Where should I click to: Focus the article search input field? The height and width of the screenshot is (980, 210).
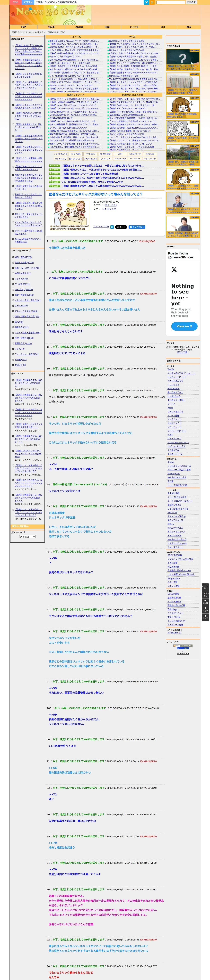click(170, 2)
